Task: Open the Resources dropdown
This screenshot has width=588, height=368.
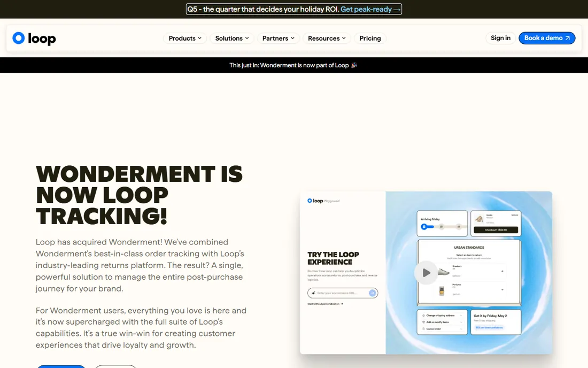Action: pos(327,39)
